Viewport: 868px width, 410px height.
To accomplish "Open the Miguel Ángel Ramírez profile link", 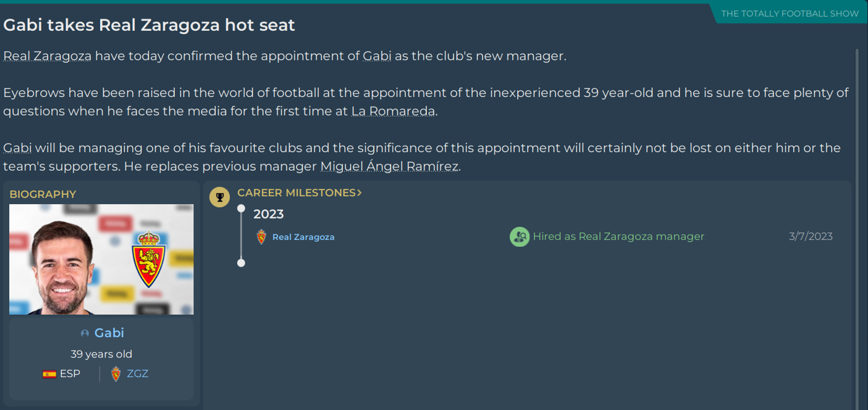I will (x=389, y=166).
